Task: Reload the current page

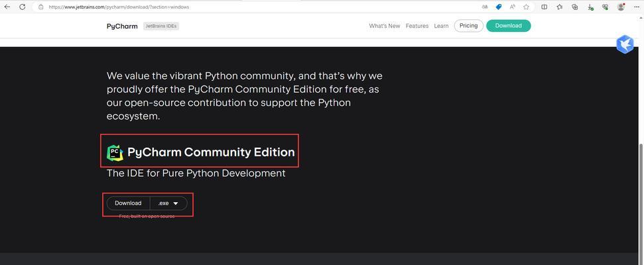Action: click(x=23, y=7)
